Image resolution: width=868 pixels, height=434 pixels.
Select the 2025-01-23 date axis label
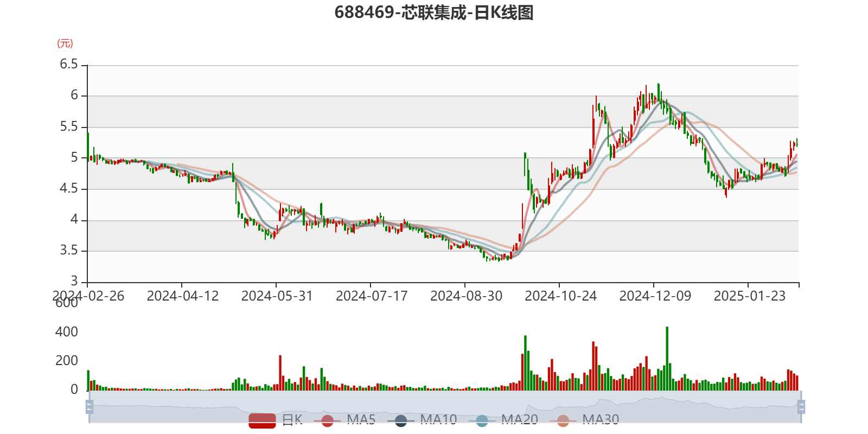(749, 296)
